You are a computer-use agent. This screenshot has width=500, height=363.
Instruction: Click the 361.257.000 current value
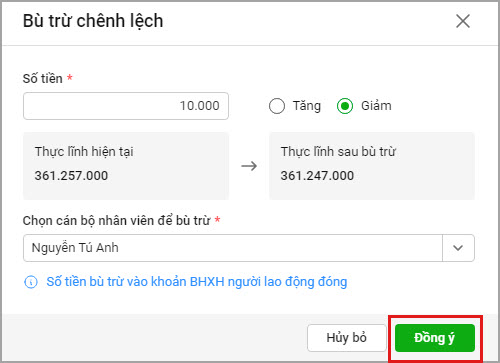71,176
